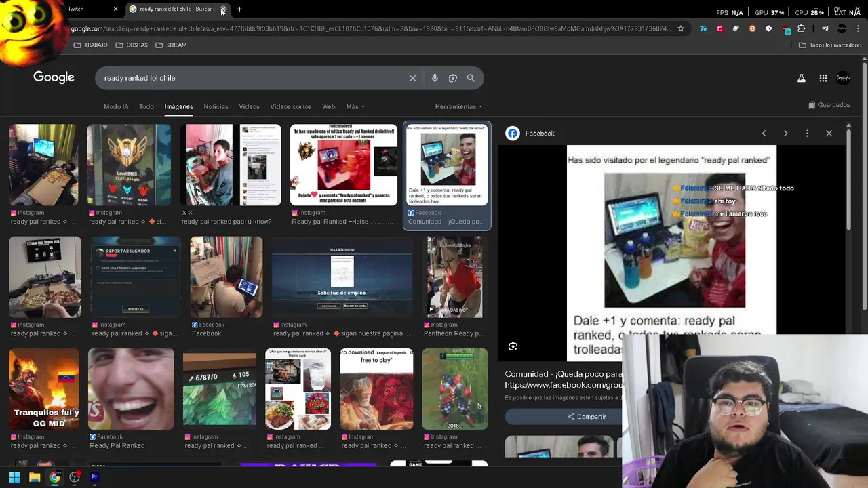The image size is (868, 488).
Task: Expand the Herramientas tools dropdown
Action: [x=458, y=106]
